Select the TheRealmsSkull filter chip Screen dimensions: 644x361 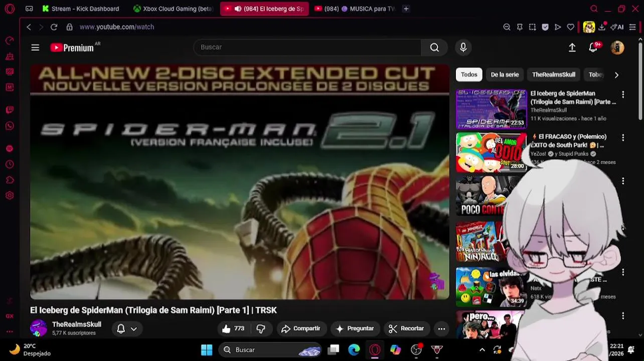pyautogui.click(x=553, y=75)
